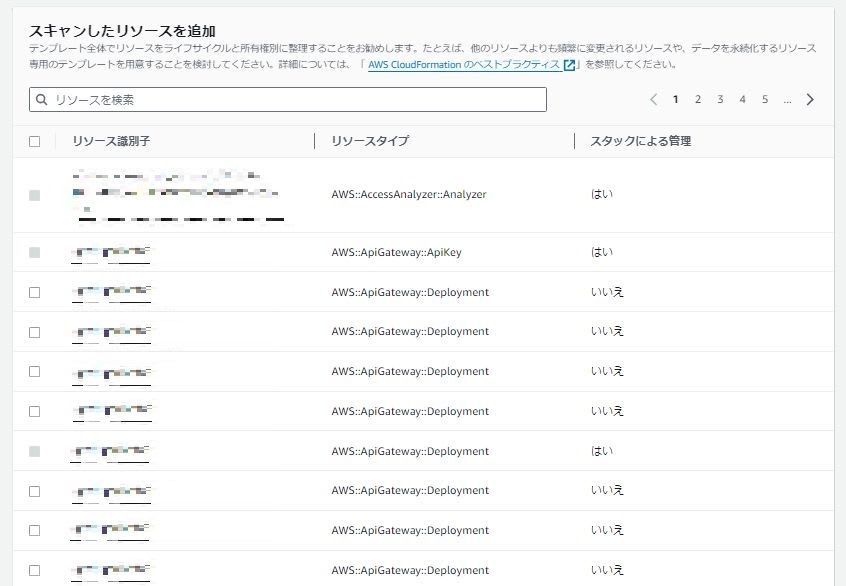Check the third ApiGateway::Deployment row checkbox
This screenshot has width=846, height=586.
tap(35, 372)
